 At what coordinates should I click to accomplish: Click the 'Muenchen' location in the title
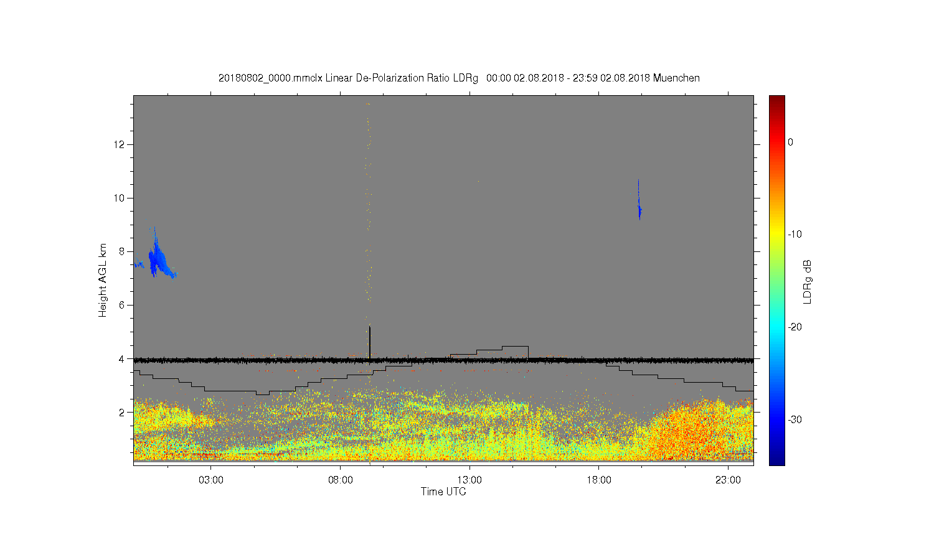coord(676,78)
